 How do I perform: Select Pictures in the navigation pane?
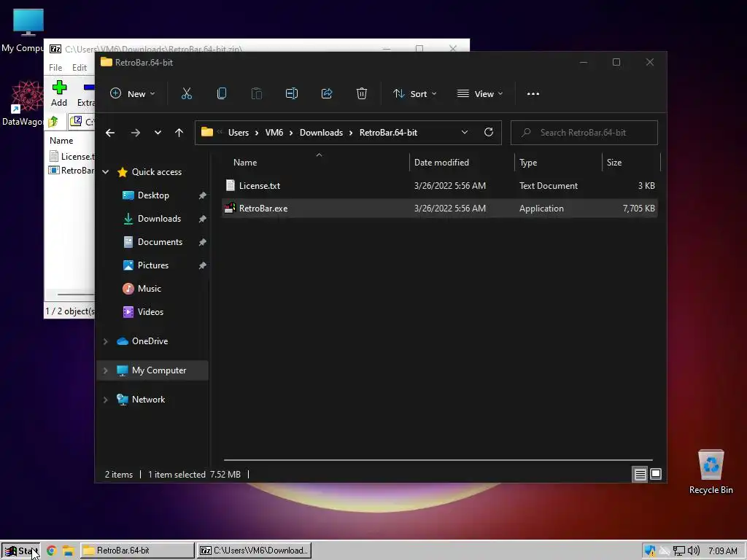tap(153, 265)
